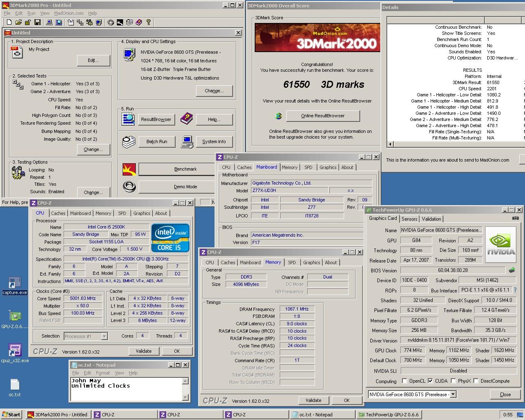Click the Notepad scrollbar up arrow
525x420 pixels.
point(185,381)
